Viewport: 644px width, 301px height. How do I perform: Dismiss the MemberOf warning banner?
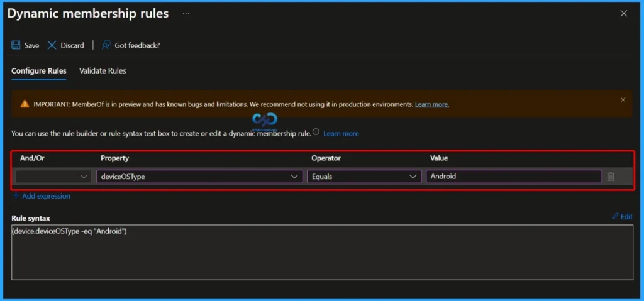[x=623, y=100]
